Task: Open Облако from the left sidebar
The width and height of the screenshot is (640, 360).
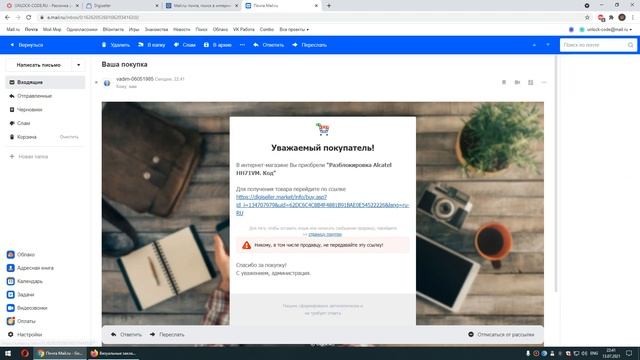Action: [21, 254]
